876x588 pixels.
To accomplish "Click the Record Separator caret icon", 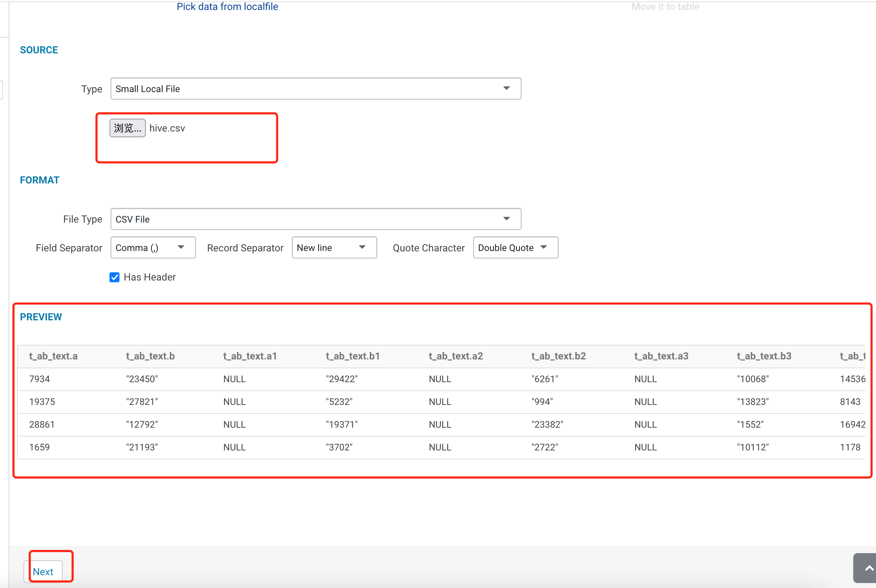I will (x=362, y=247).
